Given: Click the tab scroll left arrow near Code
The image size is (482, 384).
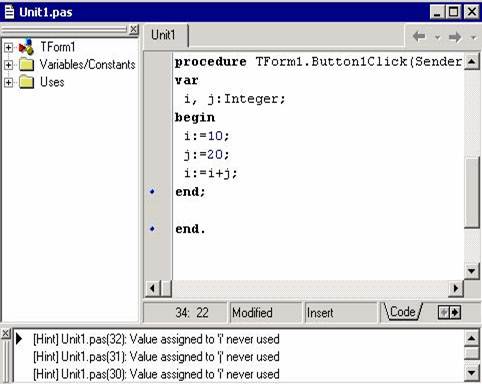Looking at the screenshot, I should click(x=443, y=312).
